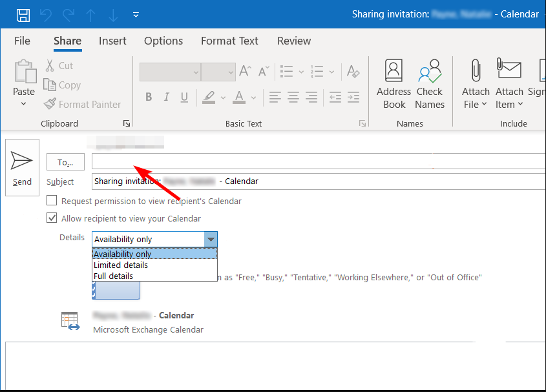The height and width of the screenshot is (392, 546).
Task: Click the Subject text field
Action: pos(319,181)
